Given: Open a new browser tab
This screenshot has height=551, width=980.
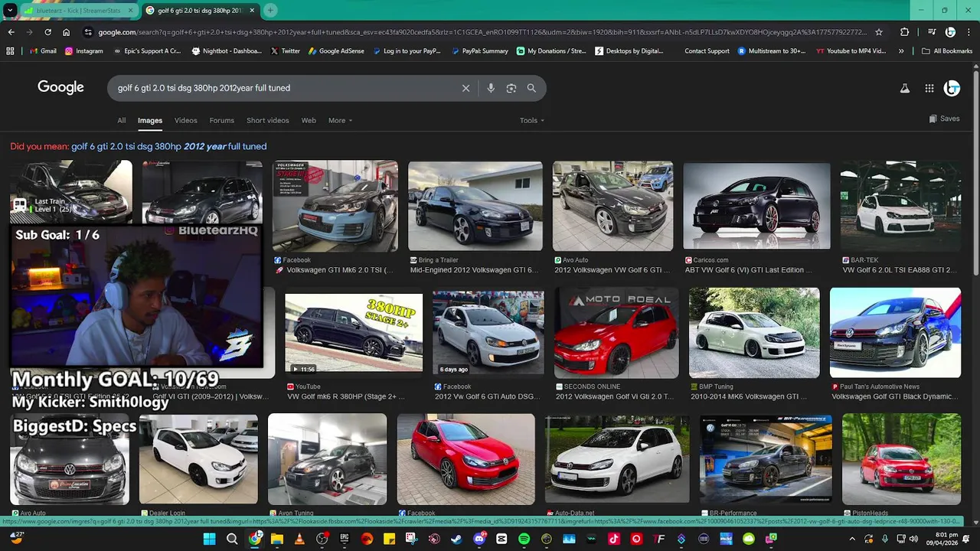Looking at the screenshot, I should pyautogui.click(x=270, y=10).
